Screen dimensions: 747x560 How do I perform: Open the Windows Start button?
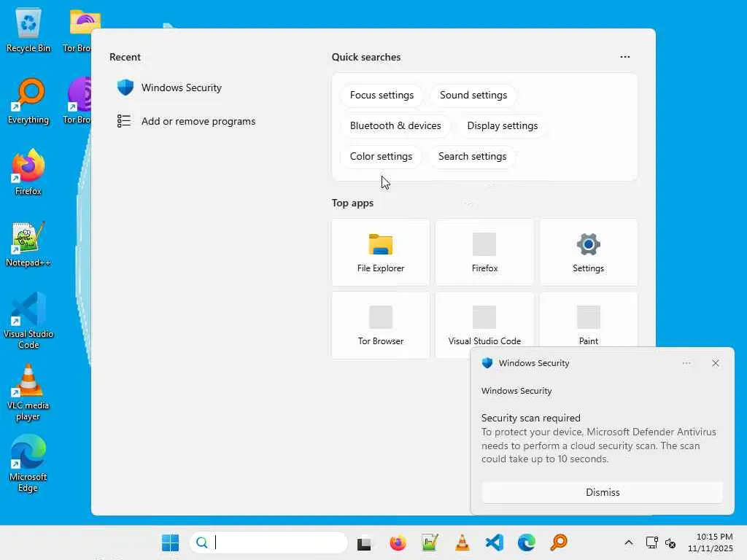click(x=170, y=542)
